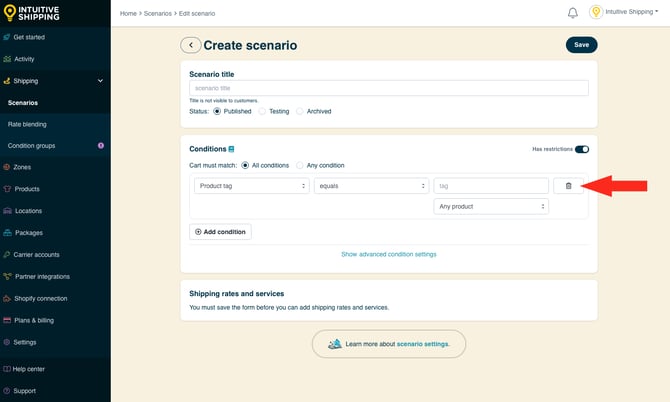Open Plans & billing menu item

tap(34, 320)
